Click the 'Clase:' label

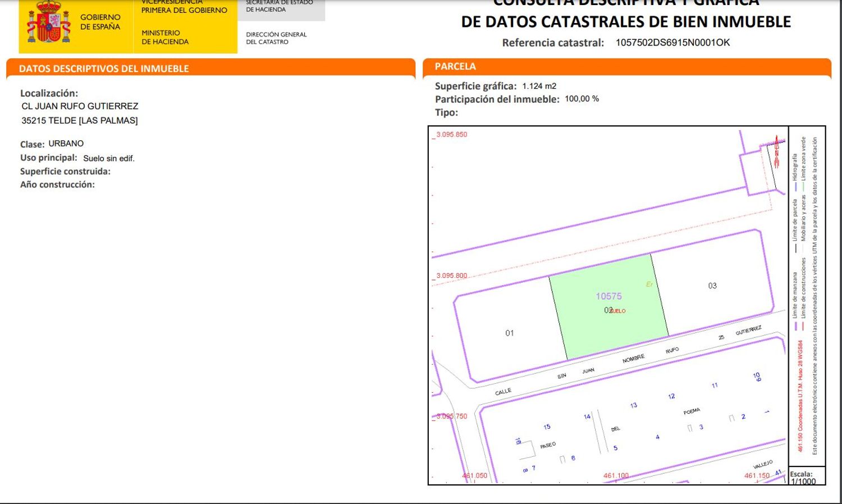33,144
